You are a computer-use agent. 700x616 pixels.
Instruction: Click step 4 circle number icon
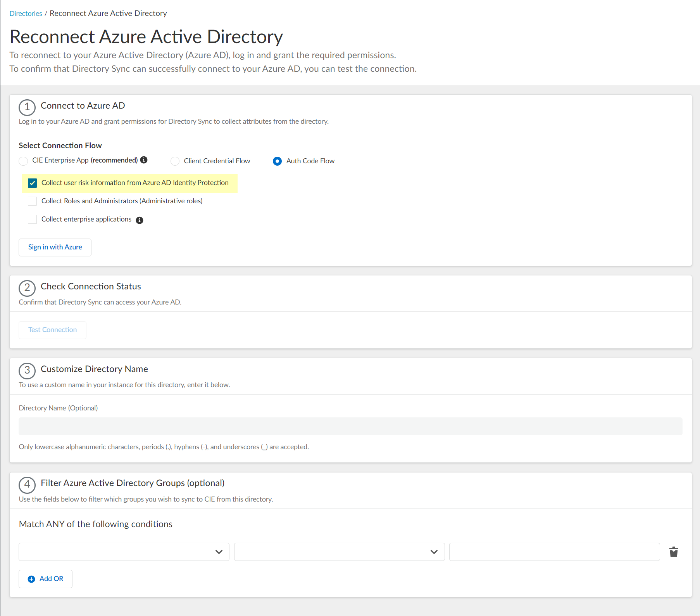27,485
